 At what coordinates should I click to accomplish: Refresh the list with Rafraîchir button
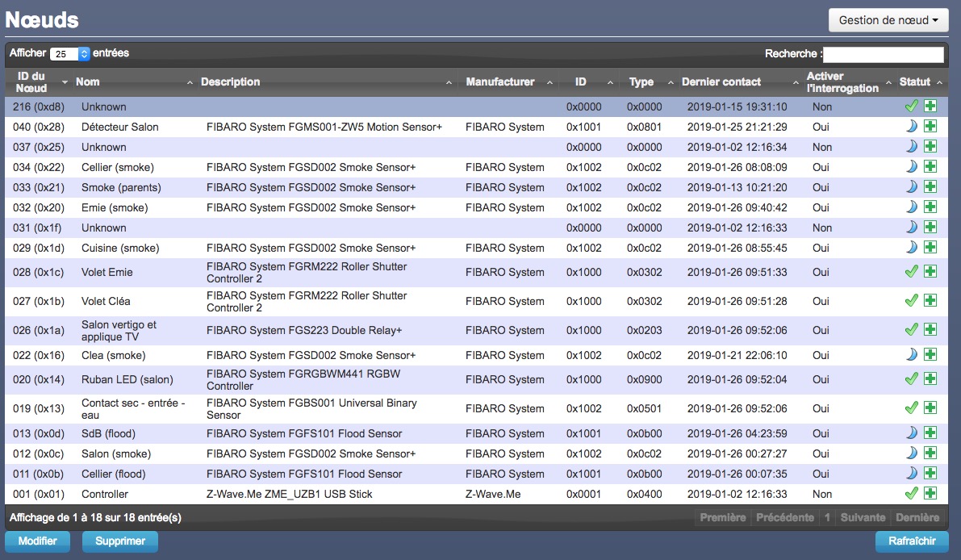click(912, 541)
